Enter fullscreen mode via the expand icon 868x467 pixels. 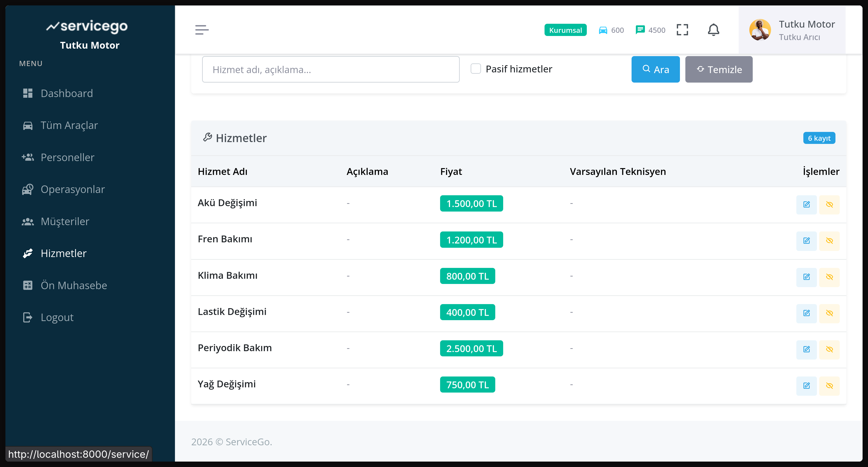pos(682,30)
